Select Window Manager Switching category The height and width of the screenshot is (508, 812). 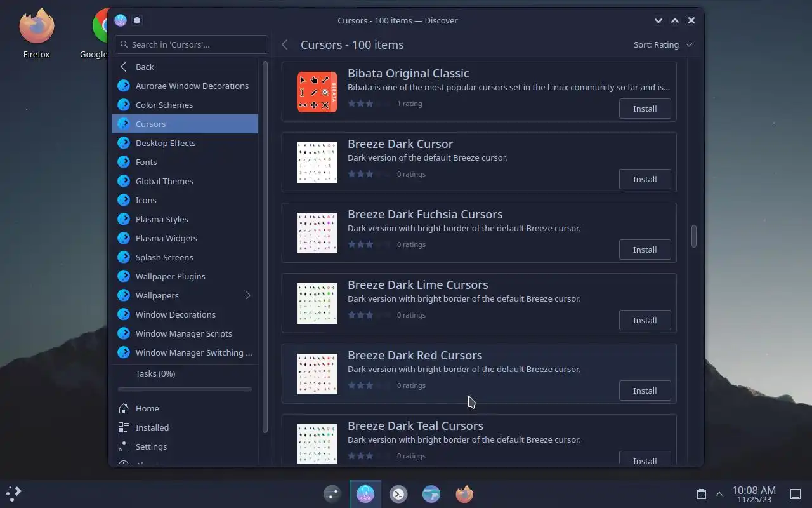[x=185, y=352]
